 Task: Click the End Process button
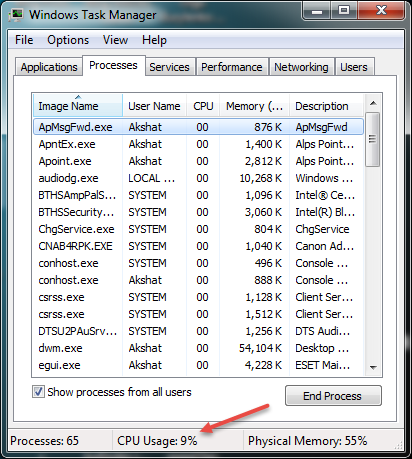[333, 396]
